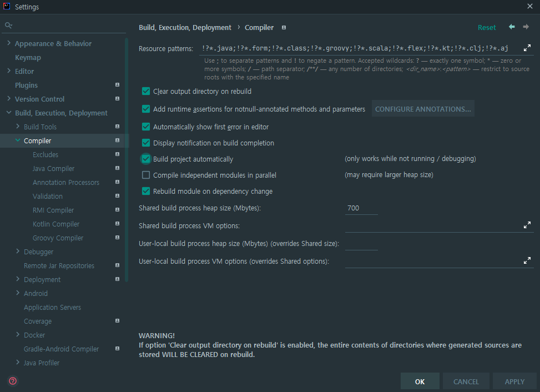Click the CONFIGURE ANNOTATIONS button
540x392 pixels.
tap(423, 108)
